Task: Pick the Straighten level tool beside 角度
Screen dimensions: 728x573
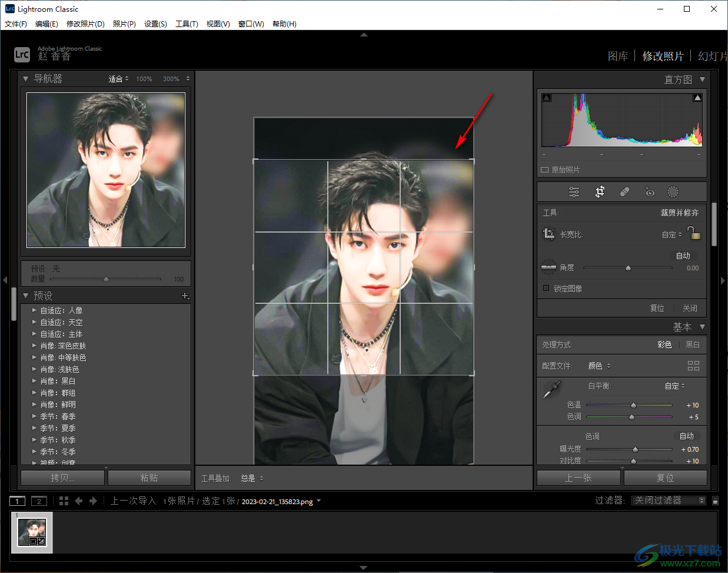Action: (x=549, y=267)
